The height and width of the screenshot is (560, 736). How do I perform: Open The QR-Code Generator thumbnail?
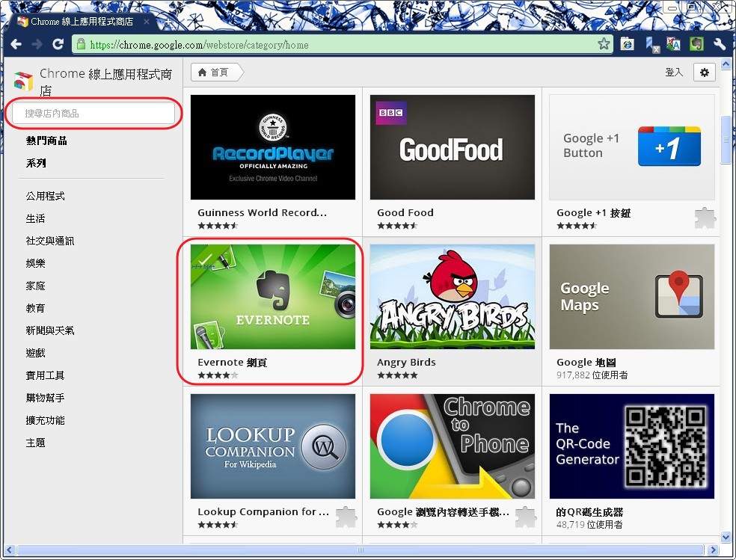[x=632, y=446]
